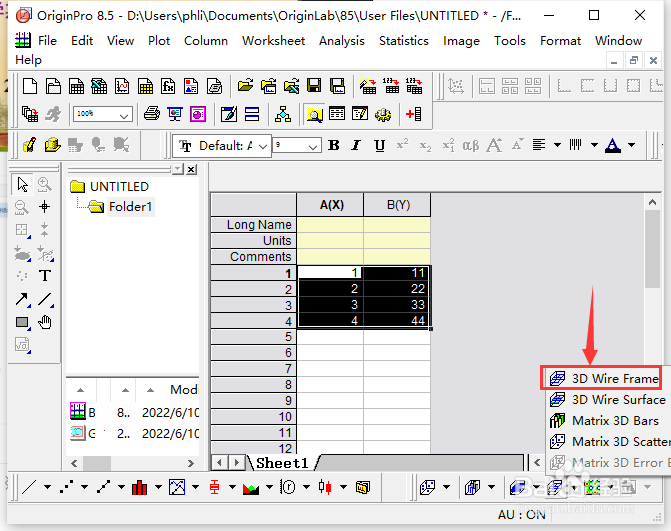Viewport: 671px width, 531px height.
Task: Open the Plot menu
Action: (159, 41)
